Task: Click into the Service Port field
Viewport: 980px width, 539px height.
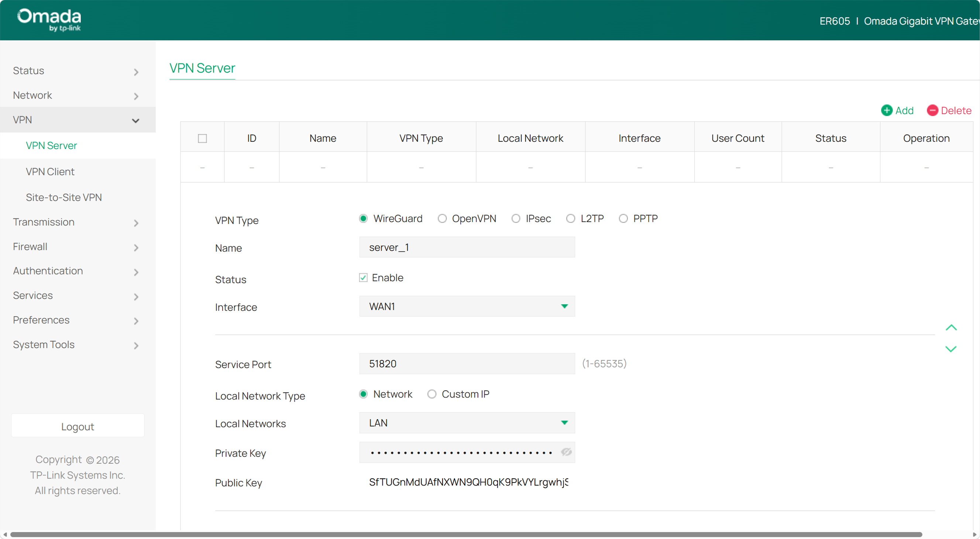Action: [x=467, y=364]
